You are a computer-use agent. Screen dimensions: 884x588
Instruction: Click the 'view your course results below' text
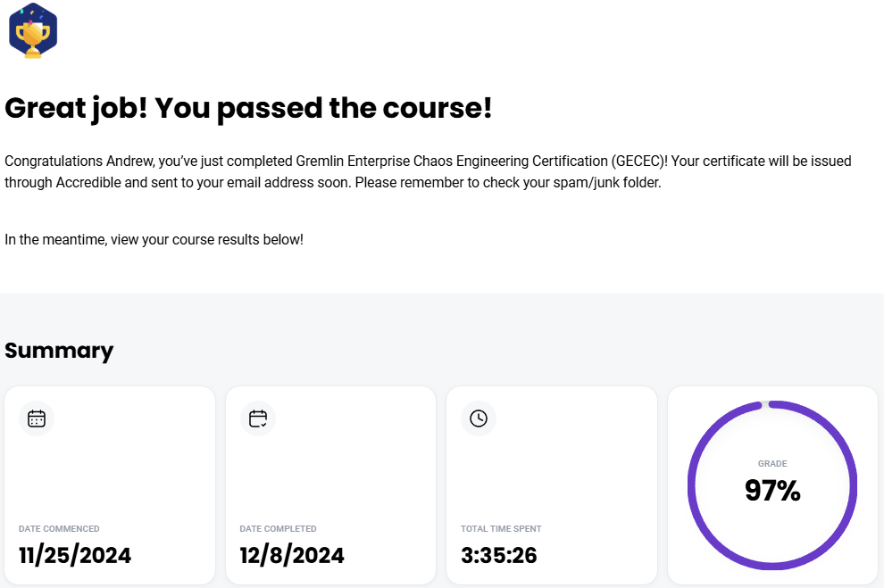(x=207, y=240)
